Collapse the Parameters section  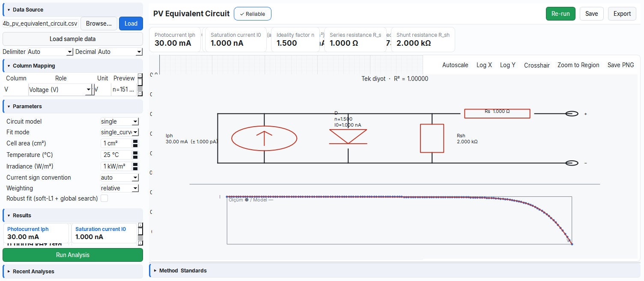(x=73, y=106)
